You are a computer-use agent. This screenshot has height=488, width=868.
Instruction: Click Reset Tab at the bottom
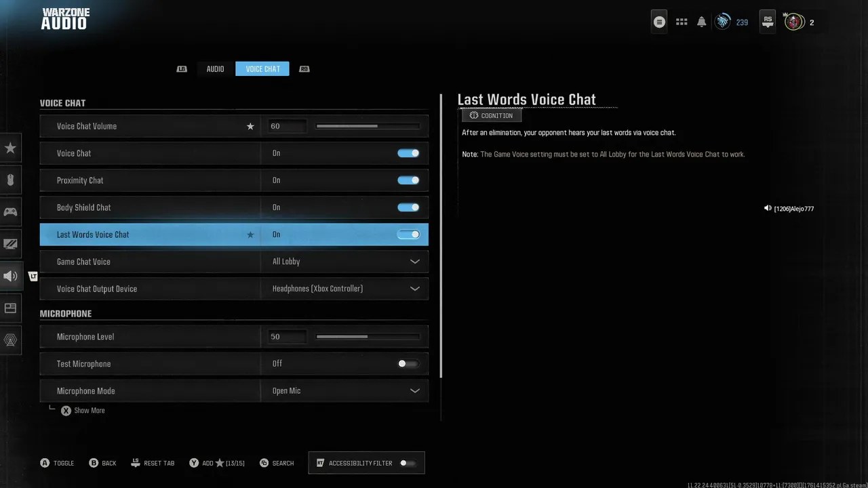point(153,463)
